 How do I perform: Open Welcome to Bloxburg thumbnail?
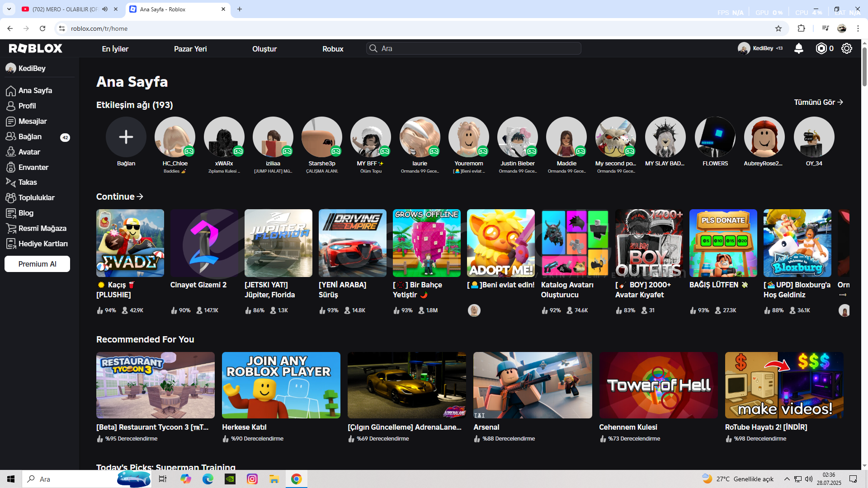(x=797, y=243)
